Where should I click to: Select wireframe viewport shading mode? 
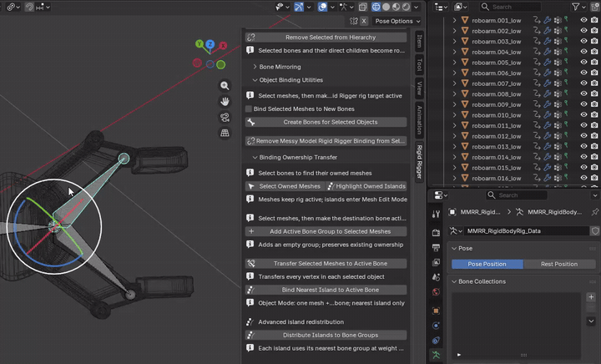click(376, 7)
